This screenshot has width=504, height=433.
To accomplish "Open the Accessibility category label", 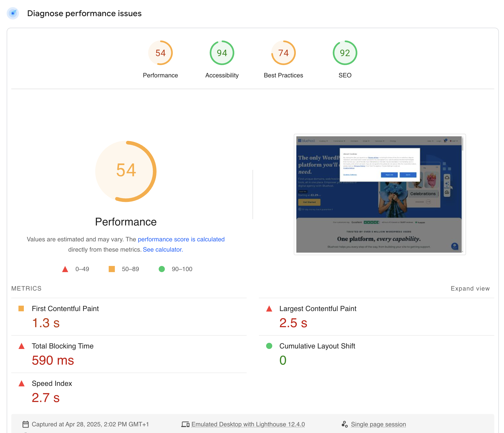I will click(222, 75).
